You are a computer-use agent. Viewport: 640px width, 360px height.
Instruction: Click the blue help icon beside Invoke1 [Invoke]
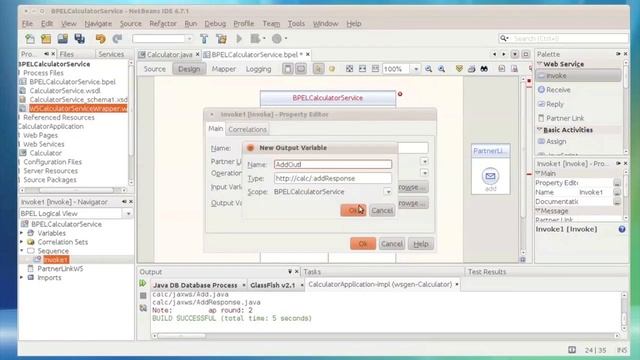pos(622,229)
